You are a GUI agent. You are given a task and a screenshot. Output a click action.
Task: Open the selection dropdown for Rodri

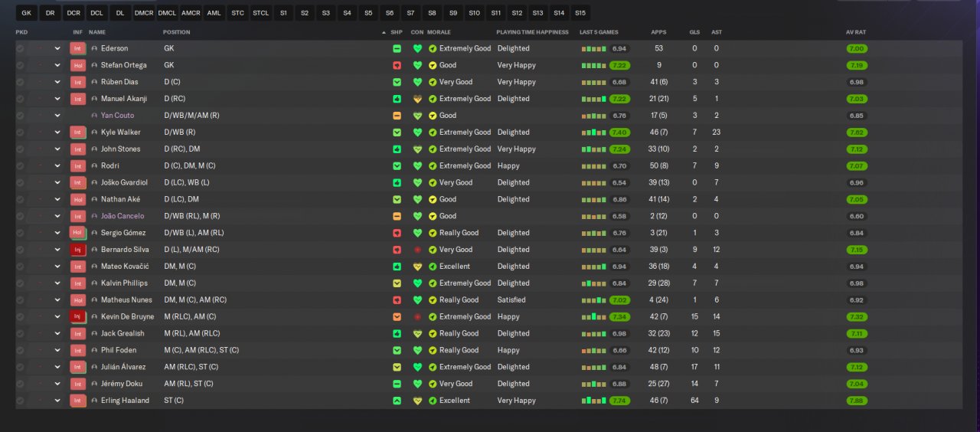click(x=57, y=166)
